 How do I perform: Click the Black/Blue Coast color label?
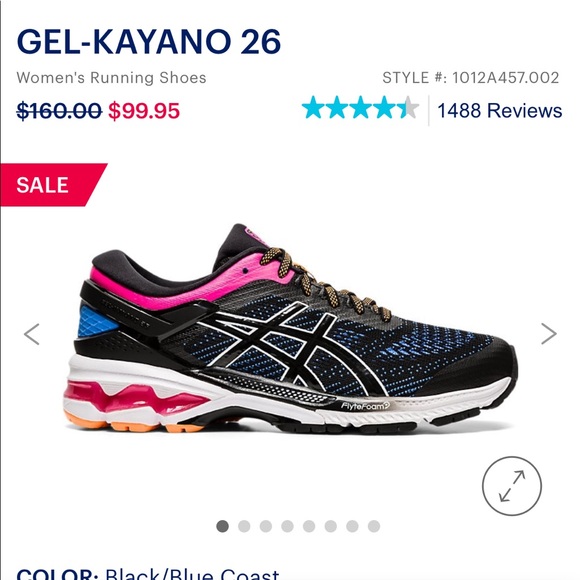pyautogui.click(x=192, y=573)
